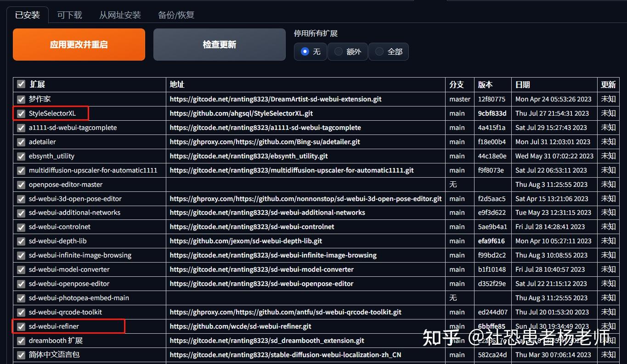
Task: Uncheck the sd-webui-refiner extension
Action: 21,326
